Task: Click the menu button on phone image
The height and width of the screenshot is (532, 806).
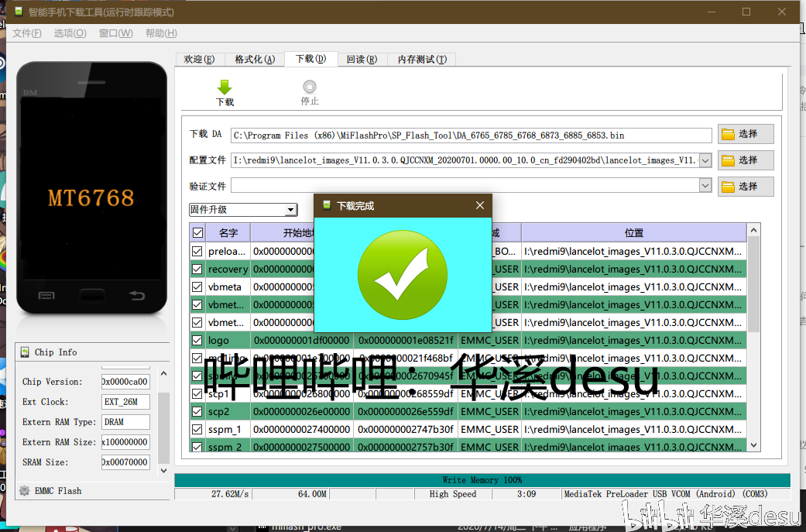Action: pos(46,295)
